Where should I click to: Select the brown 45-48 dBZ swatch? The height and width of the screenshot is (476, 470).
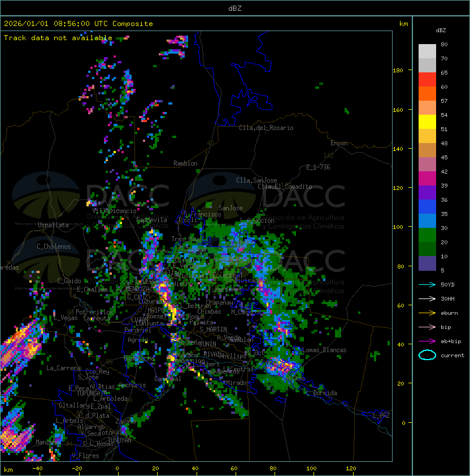(x=427, y=150)
